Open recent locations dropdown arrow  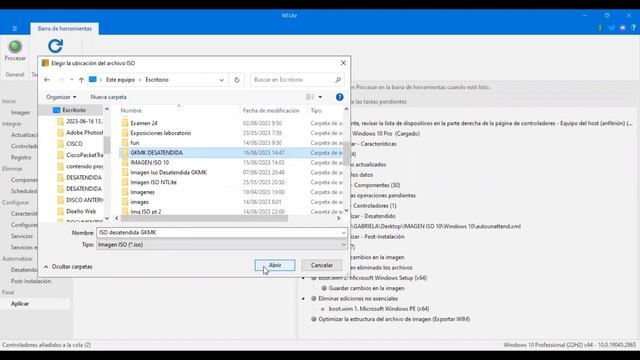pos(71,80)
